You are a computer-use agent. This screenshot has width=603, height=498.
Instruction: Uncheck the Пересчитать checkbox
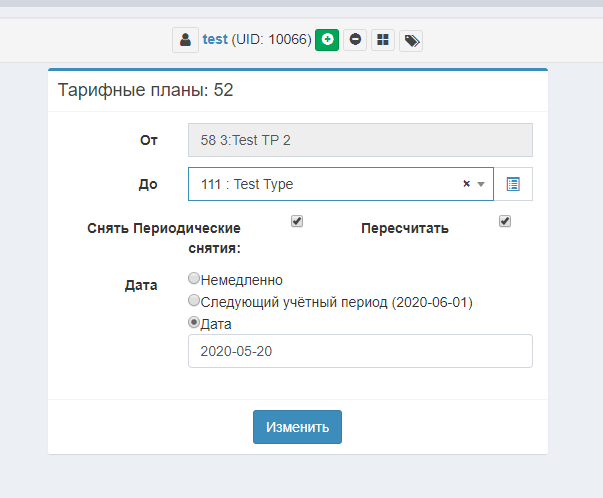(x=505, y=221)
